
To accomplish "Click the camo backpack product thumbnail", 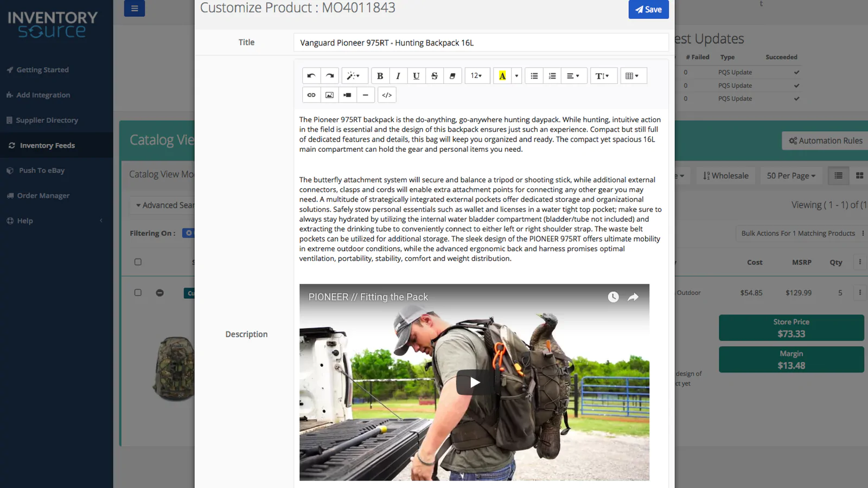I will click(x=174, y=369).
